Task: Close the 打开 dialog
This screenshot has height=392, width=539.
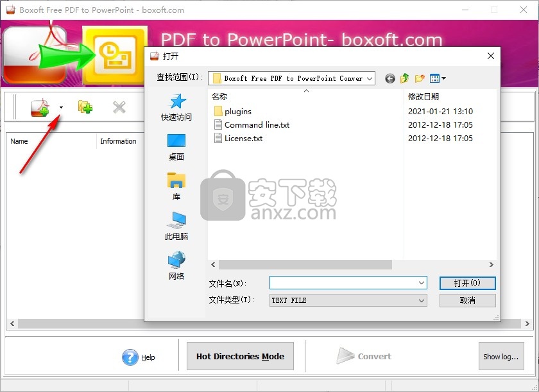Action: (491, 56)
